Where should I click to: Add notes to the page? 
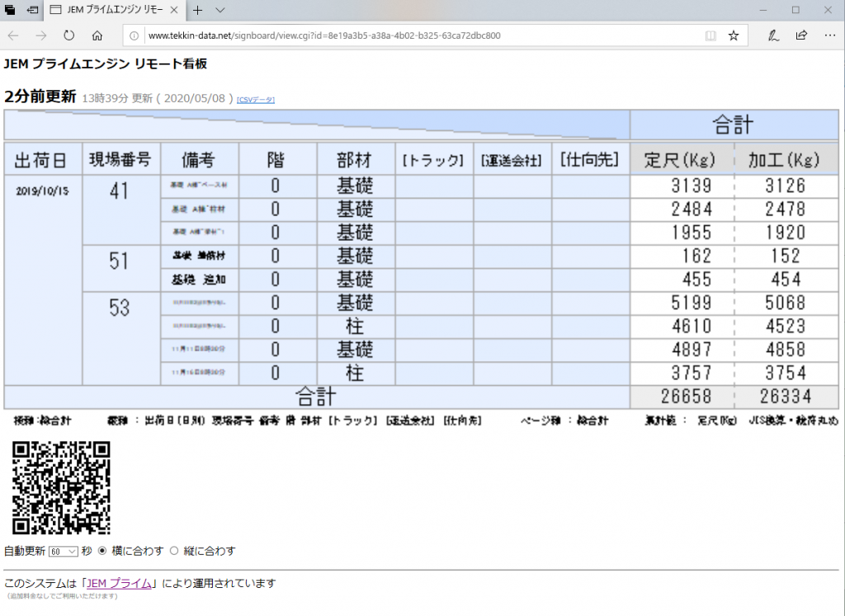[773, 35]
